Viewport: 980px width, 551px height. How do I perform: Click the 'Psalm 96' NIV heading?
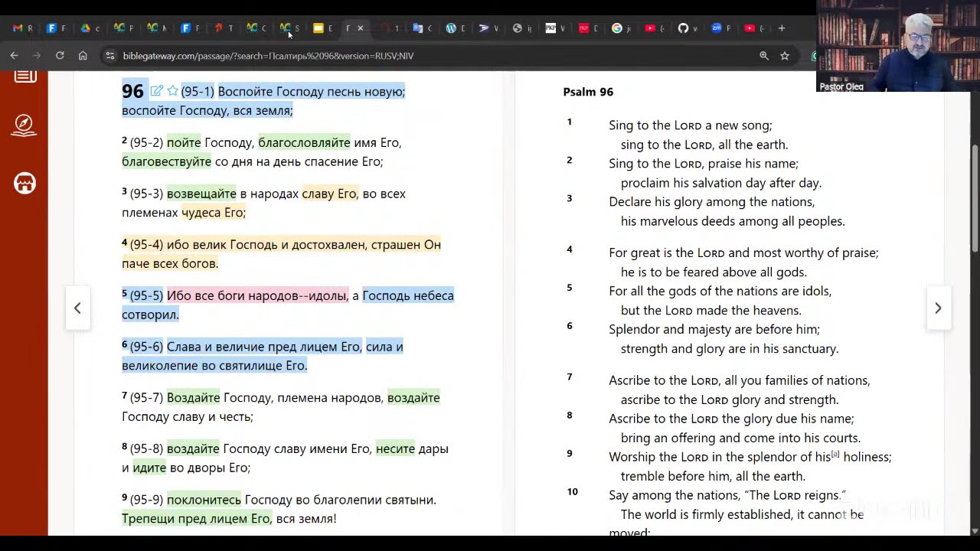(588, 92)
